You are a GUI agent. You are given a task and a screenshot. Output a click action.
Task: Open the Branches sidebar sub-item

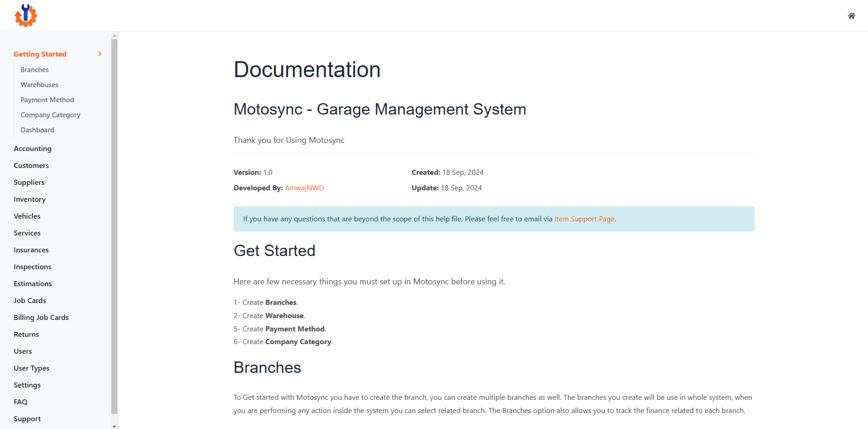(35, 70)
